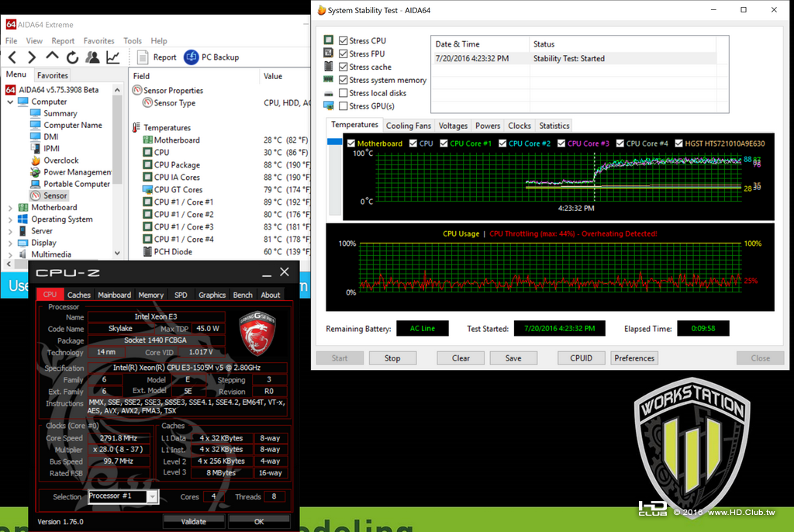
Task: Open the graph icon in AIDA64 toolbar
Action: point(112,57)
